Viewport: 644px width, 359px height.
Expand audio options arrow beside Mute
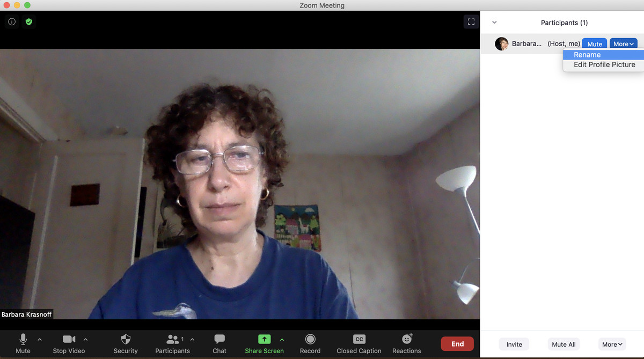pos(40,339)
